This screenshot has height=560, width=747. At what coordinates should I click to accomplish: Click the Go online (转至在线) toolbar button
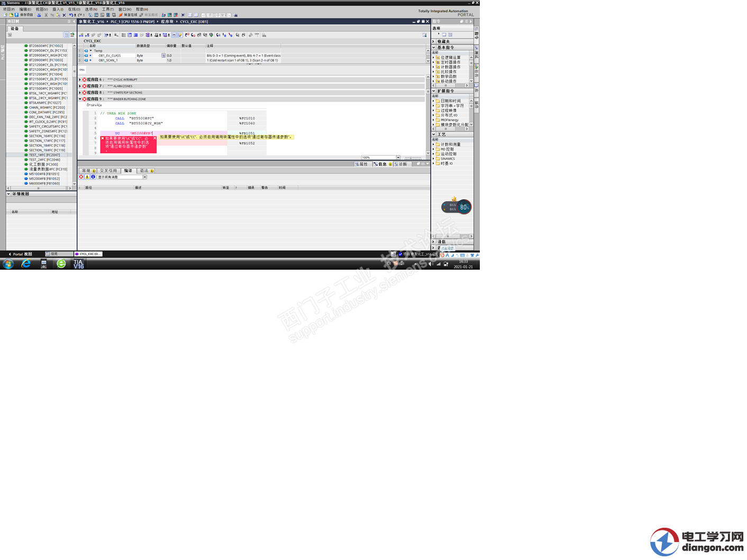tap(127, 15)
